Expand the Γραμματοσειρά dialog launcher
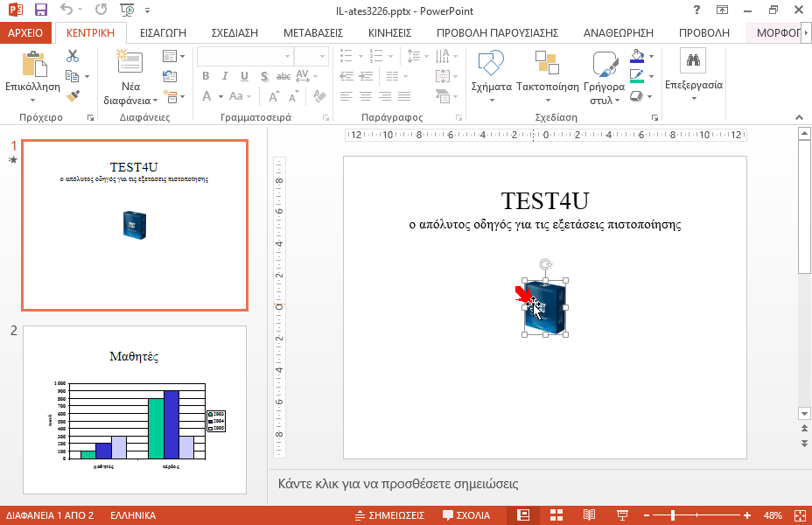The width and height of the screenshot is (812, 525). (325, 118)
